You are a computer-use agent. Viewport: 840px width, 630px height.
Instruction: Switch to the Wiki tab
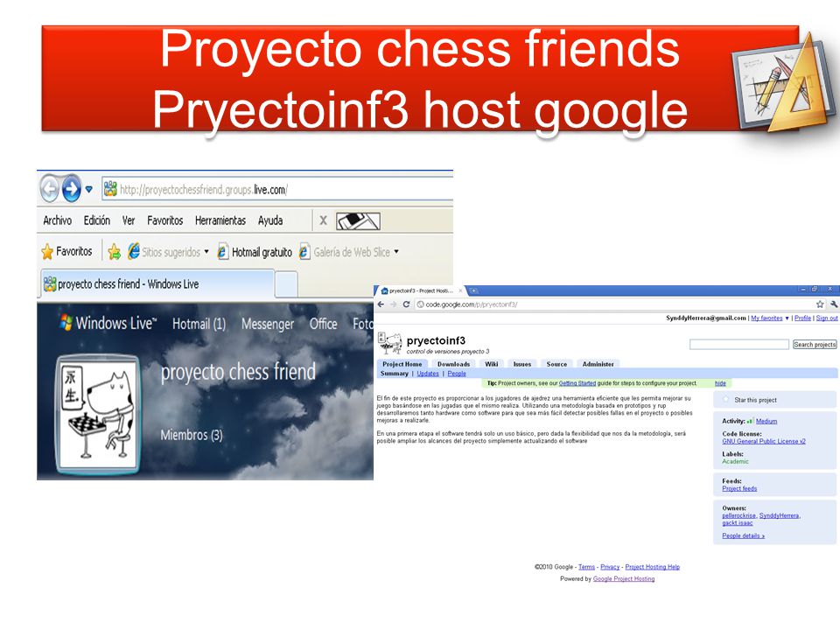click(x=492, y=364)
